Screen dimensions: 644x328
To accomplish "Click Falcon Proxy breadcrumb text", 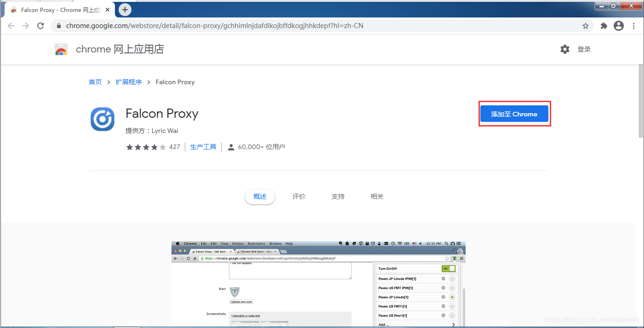I will click(x=175, y=82).
